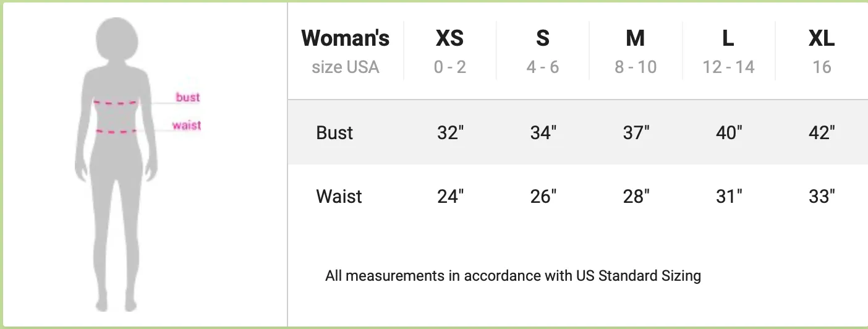Click the Woman's size USA header

345,51
